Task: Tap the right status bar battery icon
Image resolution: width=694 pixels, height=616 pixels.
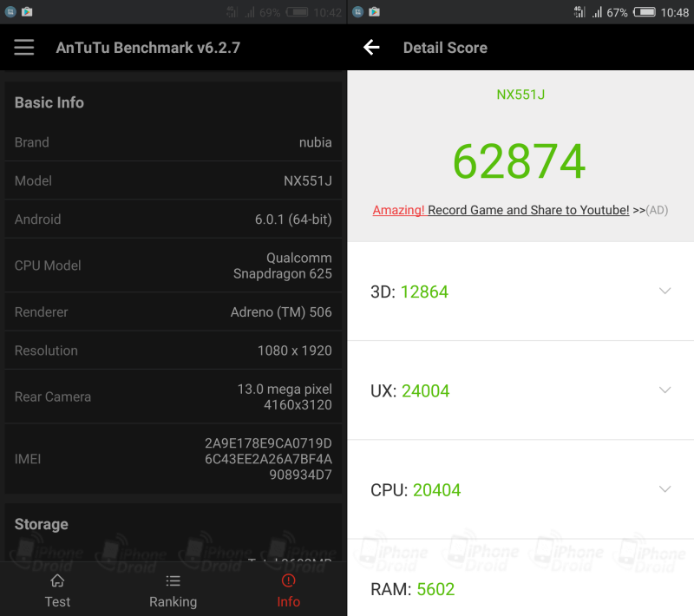Action: [x=645, y=12]
